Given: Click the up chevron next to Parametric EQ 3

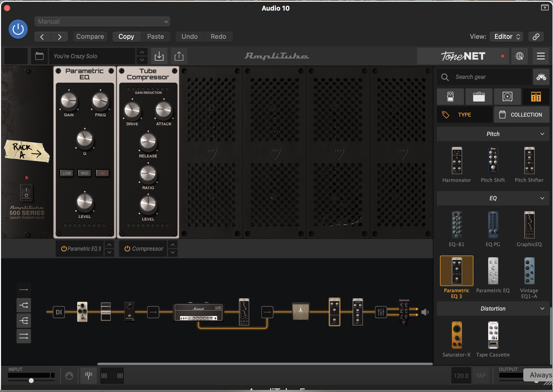Looking at the screenshot, I should click(x=109, y=245).
